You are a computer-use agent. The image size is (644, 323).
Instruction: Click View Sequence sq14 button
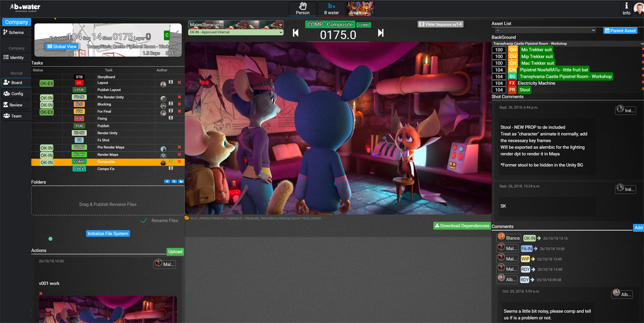[440, 24]
